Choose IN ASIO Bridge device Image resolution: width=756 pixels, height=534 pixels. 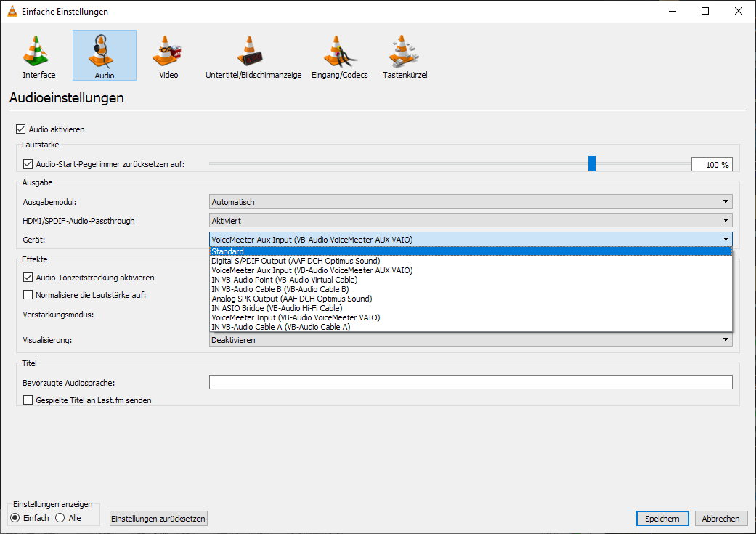(471, 308)
